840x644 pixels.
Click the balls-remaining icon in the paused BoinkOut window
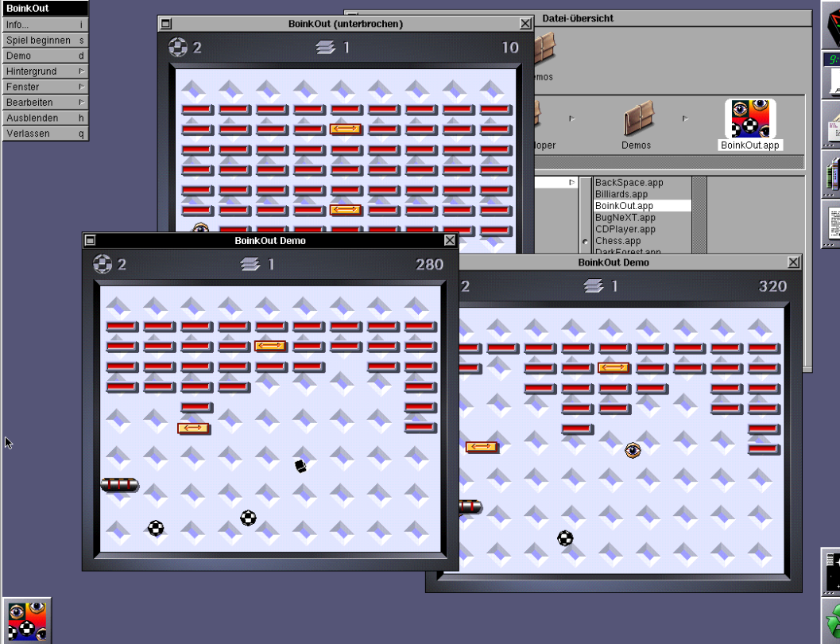click(x=178, y=48)
